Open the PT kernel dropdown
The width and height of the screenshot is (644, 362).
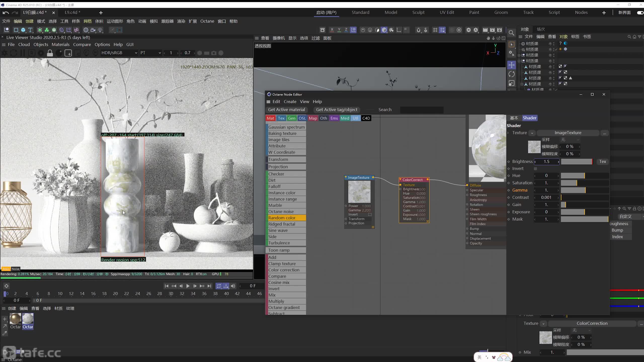[x=150, y=53]
